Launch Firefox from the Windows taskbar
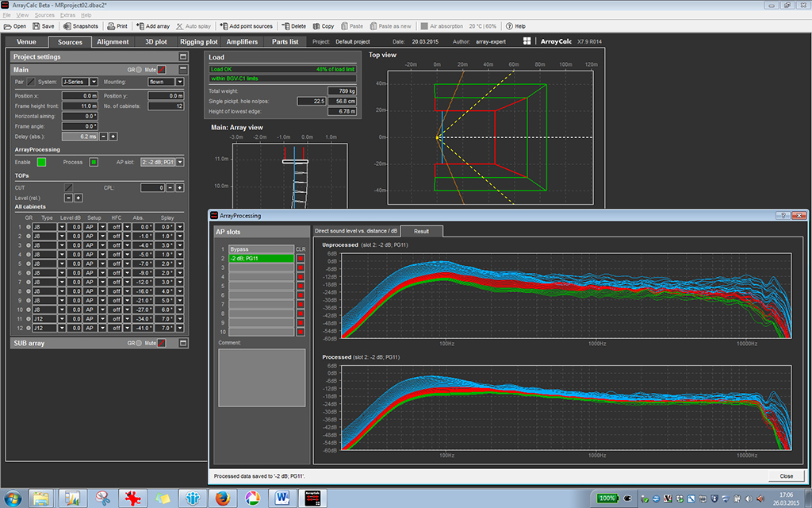The image size is (812, 508). (x=221, y=498)
